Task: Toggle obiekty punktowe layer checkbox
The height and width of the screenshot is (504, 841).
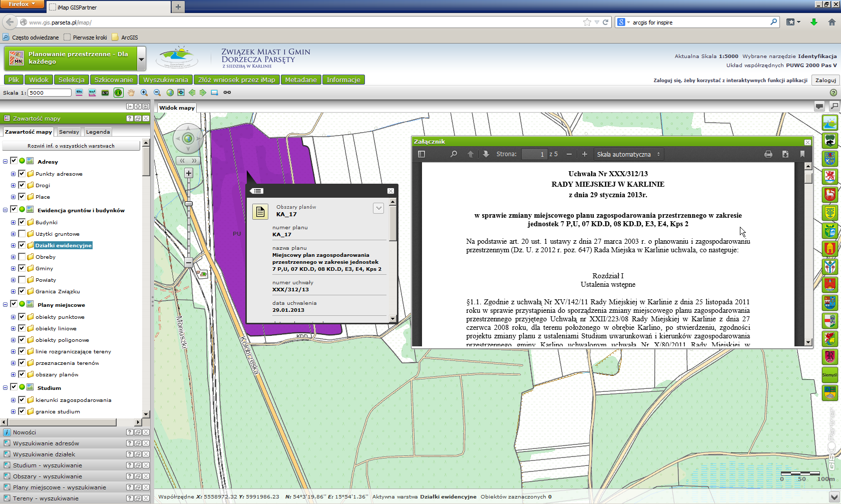Action: click(22, 317)
